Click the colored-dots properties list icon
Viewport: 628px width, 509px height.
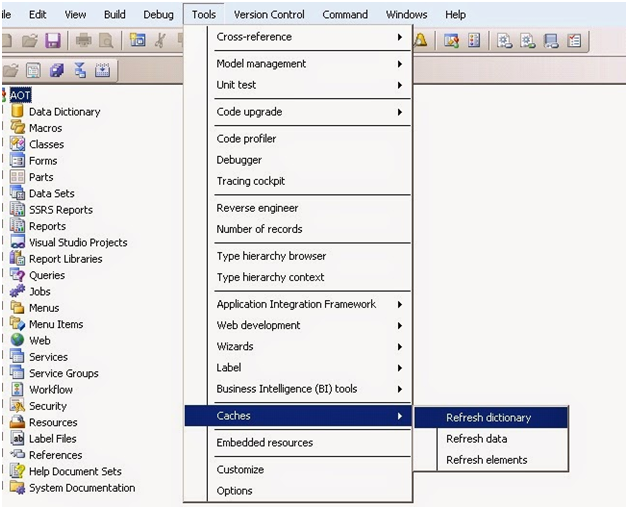pyautogui.click(x=474, y=40)
